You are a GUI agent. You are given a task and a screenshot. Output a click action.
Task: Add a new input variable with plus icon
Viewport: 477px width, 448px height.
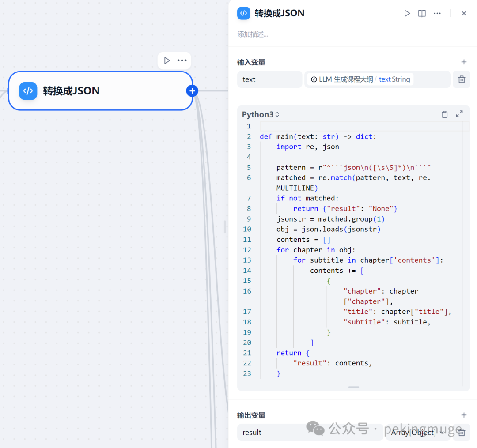pos(464,62)
